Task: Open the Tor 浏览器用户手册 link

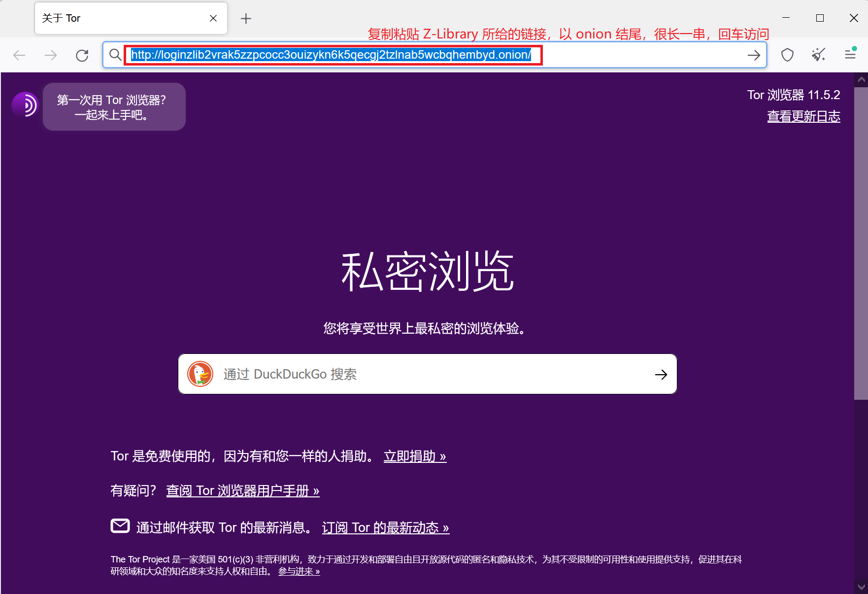Action: (242, 491)
